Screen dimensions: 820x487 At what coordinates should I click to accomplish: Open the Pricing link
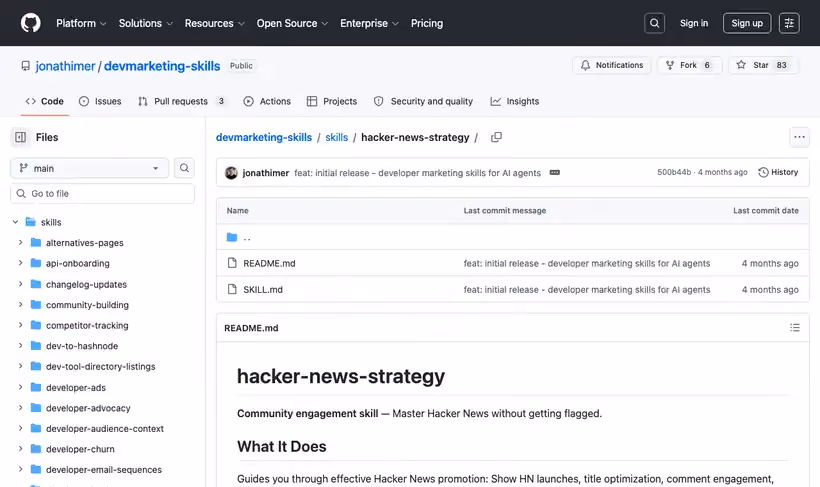pyautogui.click(x=427, y=23)
